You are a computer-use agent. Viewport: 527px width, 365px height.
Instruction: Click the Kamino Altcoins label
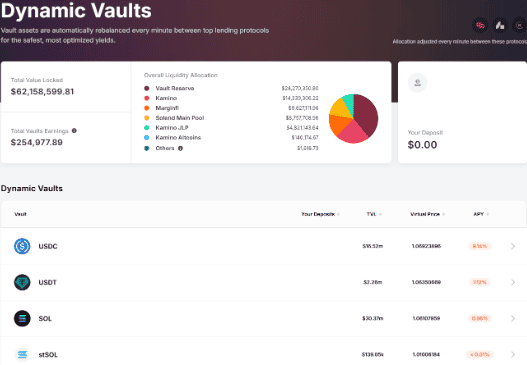click(178, 137)
